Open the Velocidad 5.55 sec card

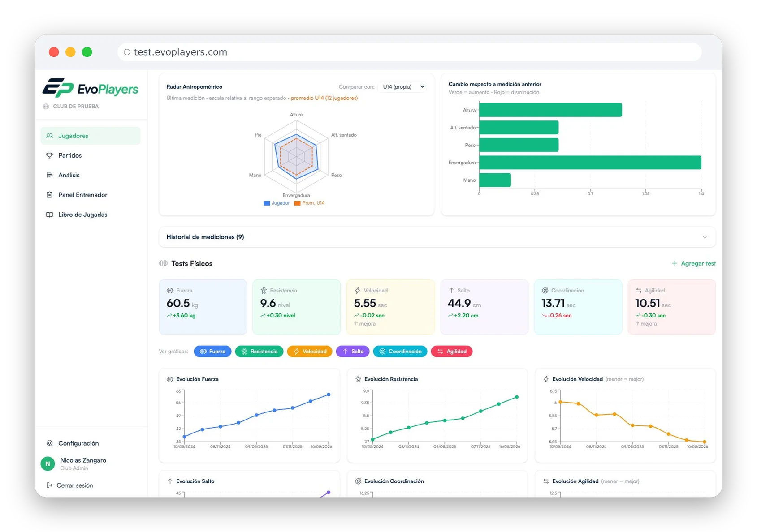click(x=390, y=307)
